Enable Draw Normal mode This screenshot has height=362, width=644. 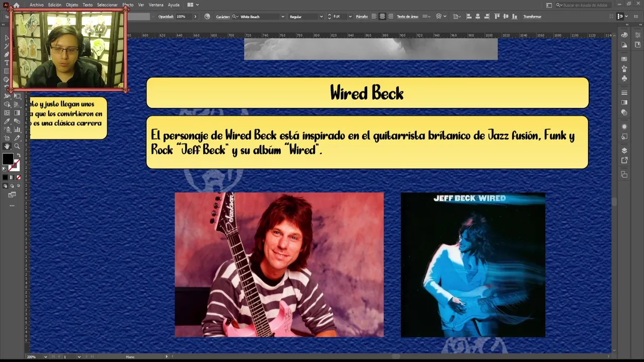pos(5,186)
